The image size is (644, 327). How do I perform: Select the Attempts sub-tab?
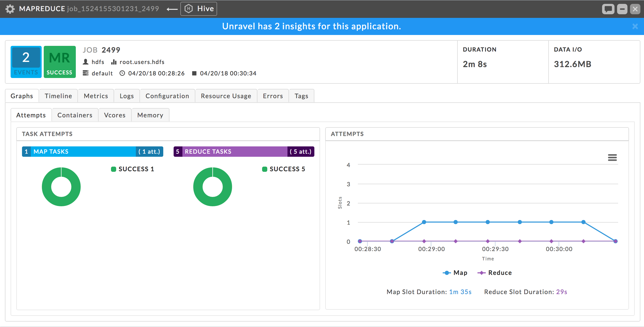(31, 115)
